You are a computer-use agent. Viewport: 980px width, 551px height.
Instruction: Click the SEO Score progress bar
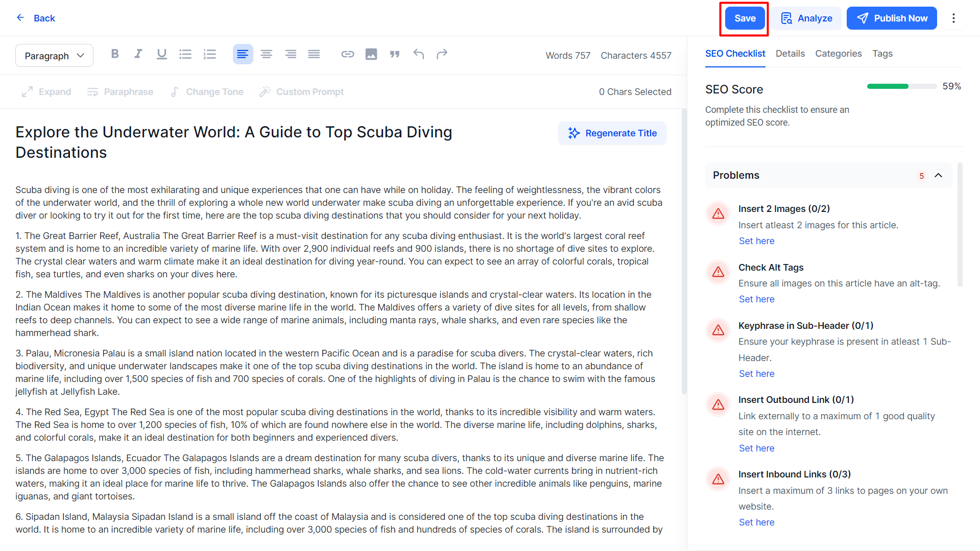(901, 86)
